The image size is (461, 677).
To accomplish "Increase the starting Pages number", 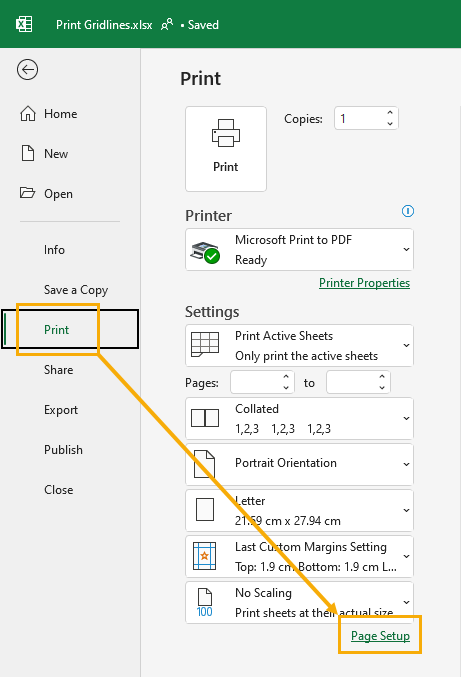I will click(286, 376).
